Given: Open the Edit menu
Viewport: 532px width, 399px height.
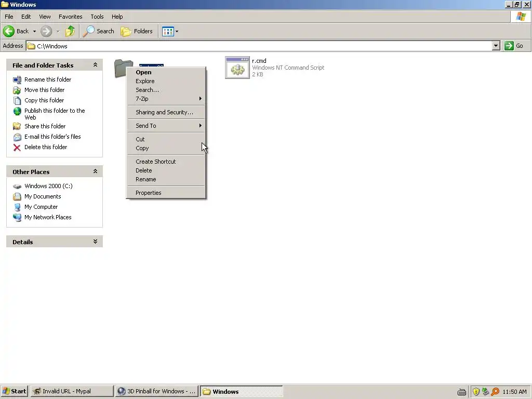Looking at the screenshot, I should pos(26,17).
